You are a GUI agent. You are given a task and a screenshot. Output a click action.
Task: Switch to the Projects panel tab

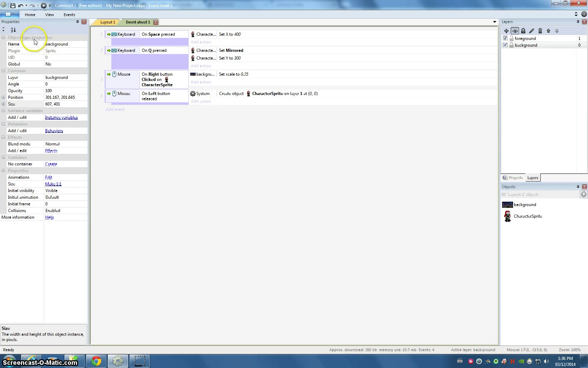[513, 178]
